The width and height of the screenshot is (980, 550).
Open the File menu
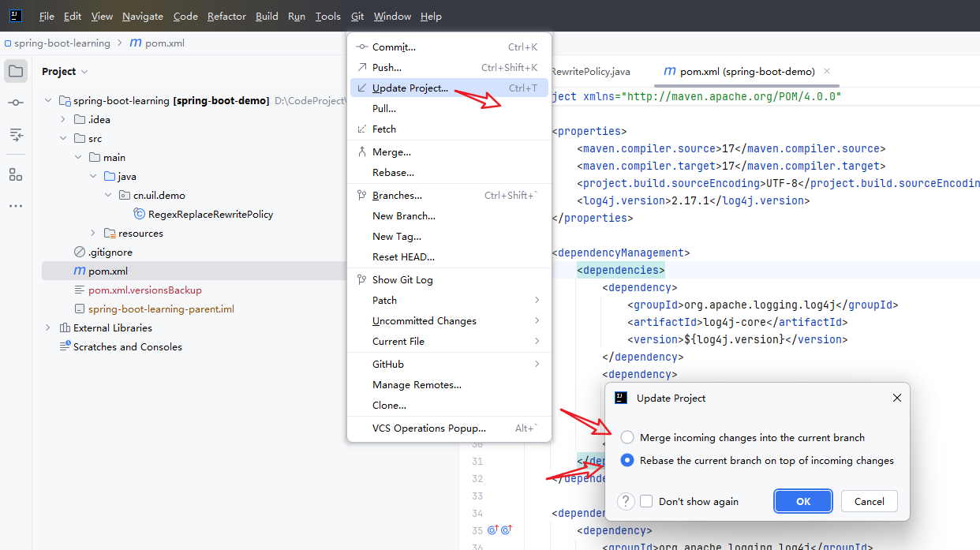click(47, 16)
